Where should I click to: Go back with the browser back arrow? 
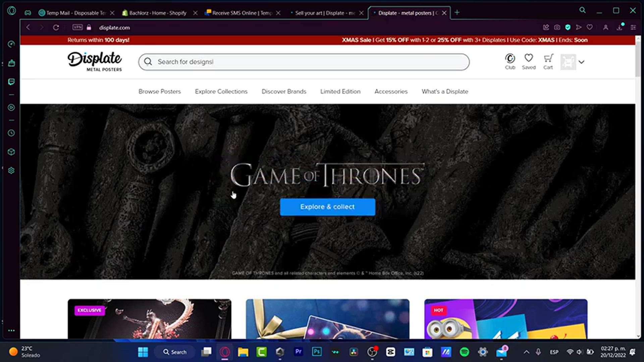coord(28,27)
